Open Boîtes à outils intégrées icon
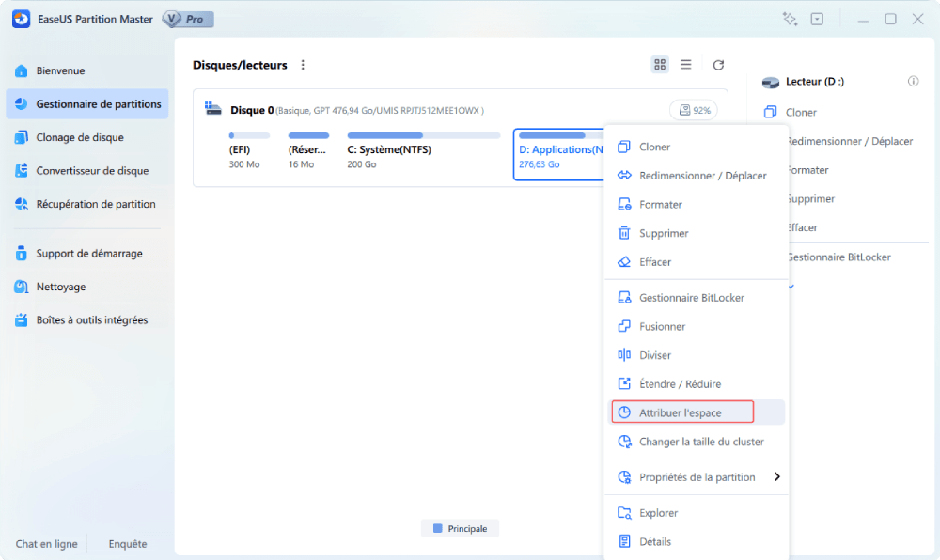Viewport: 940px width, 560px height. click(x=22, y=319)
